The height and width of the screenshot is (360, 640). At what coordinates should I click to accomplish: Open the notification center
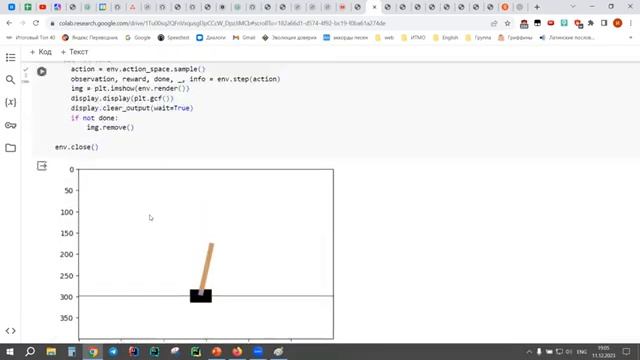[627, 351]
